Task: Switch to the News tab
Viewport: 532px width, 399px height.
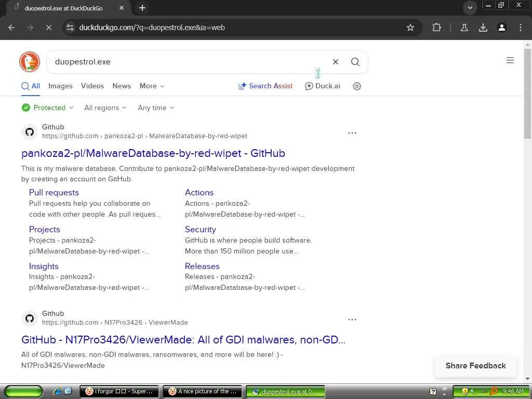Action: (122, 86)
